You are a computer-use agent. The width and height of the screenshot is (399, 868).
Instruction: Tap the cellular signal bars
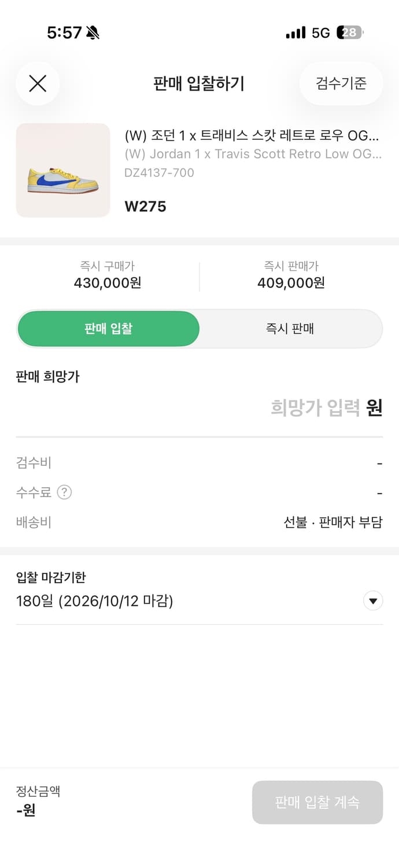295,33
